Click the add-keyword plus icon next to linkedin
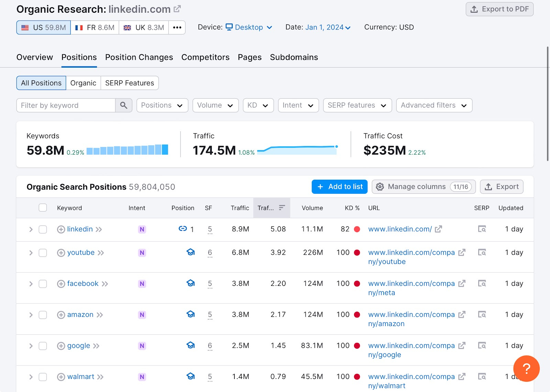The height and width of the screenshot is (392, 550). [61, 229]
